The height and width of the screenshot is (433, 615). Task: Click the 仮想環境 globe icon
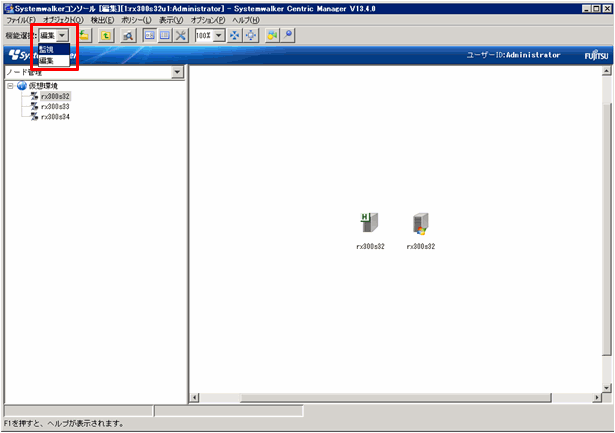coord(22,86)
